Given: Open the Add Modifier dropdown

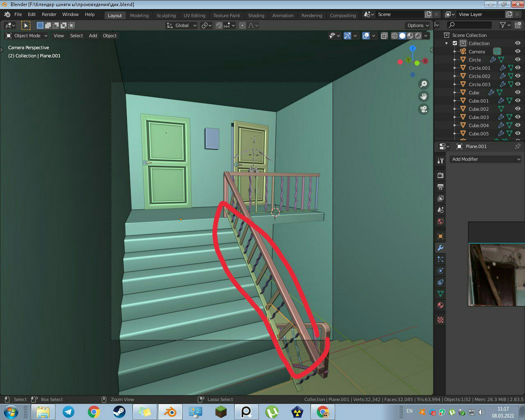Looking at the screenshot, I should tap(486, 159).
